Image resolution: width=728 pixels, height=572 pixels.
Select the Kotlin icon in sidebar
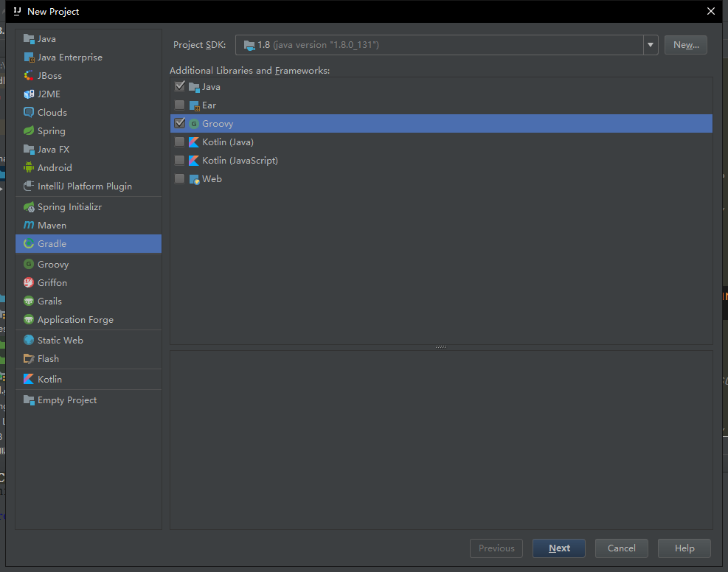pos(29,379)
